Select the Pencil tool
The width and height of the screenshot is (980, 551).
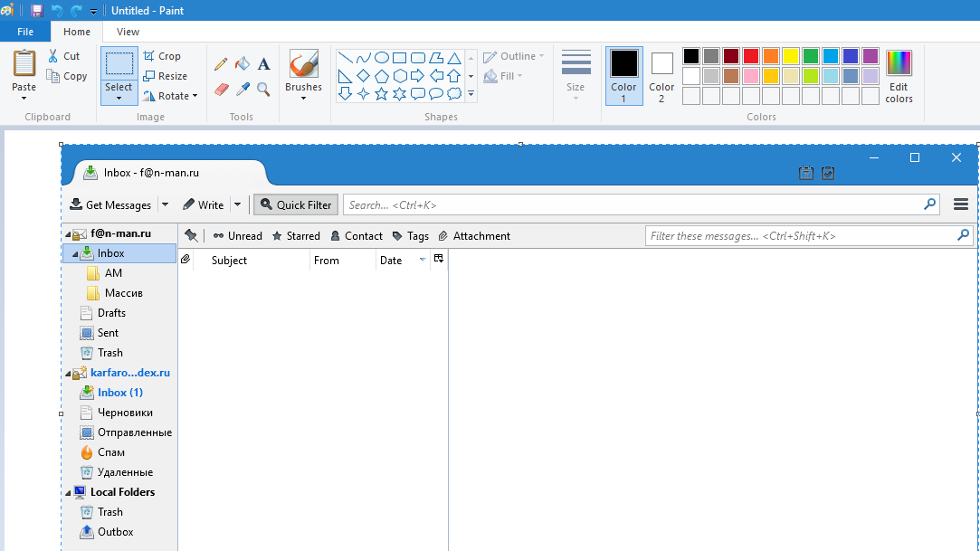point(221,64)
